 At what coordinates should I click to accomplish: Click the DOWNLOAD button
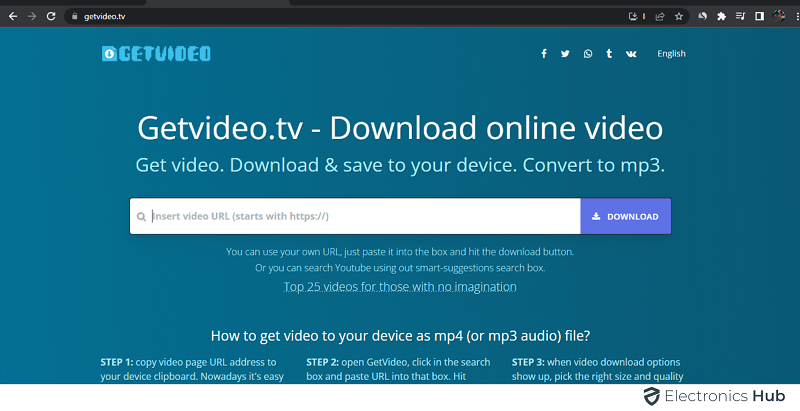(626, 216)
